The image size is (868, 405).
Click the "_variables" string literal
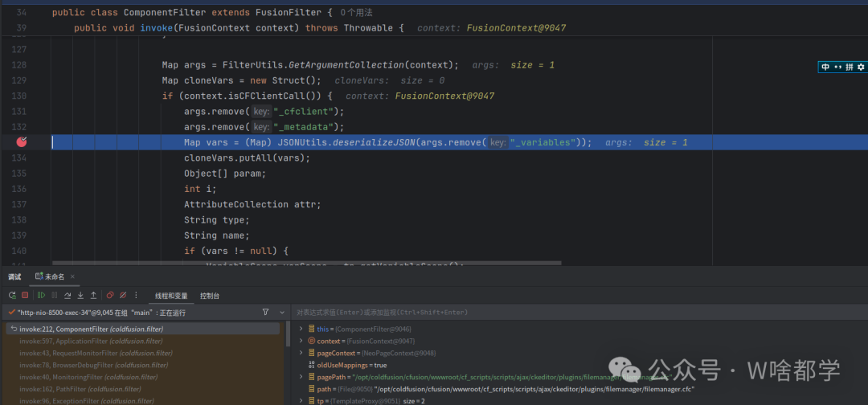542,142
